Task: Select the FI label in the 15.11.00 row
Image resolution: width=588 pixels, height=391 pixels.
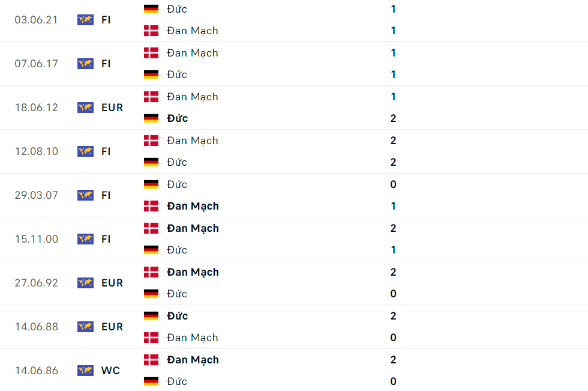Action: 106,239
